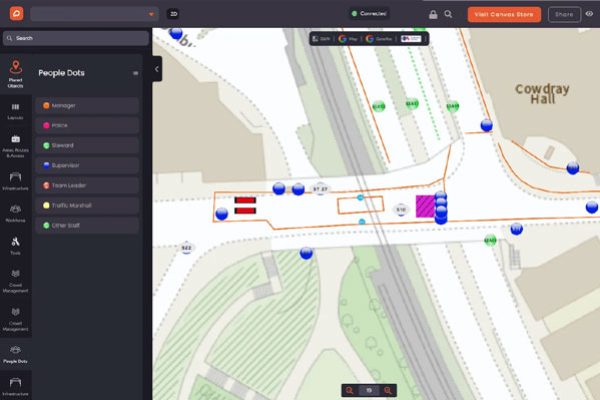
Task: Pick the blue Supervisor dot swatch
Action: (46, 165)
